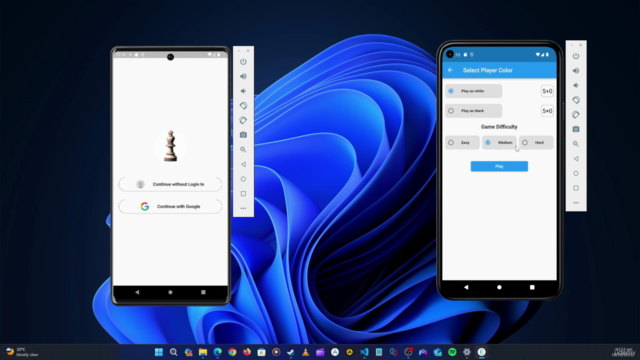Viewport: 640px width, 360px height.
Task: Tap the chess bishop logo image
Action: (x=170, y=146)
